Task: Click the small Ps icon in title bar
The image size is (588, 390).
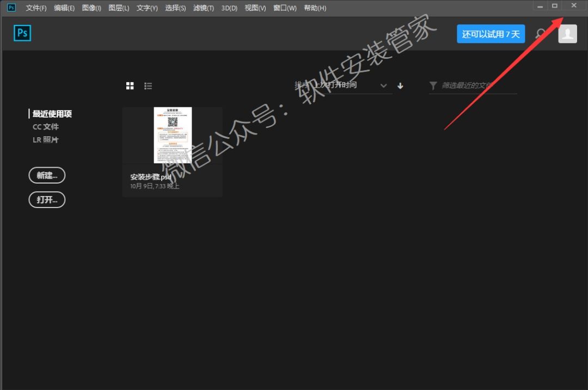Action: click(11, 8)
